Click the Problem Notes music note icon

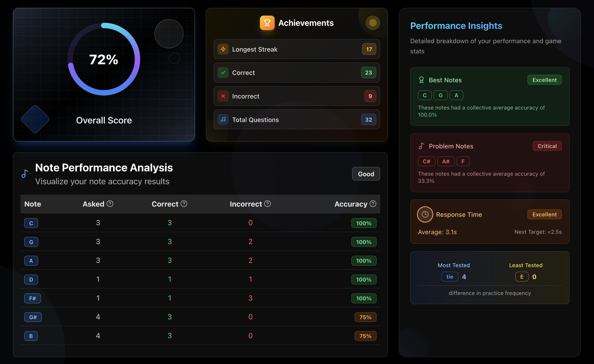click(x=421, y=146)
